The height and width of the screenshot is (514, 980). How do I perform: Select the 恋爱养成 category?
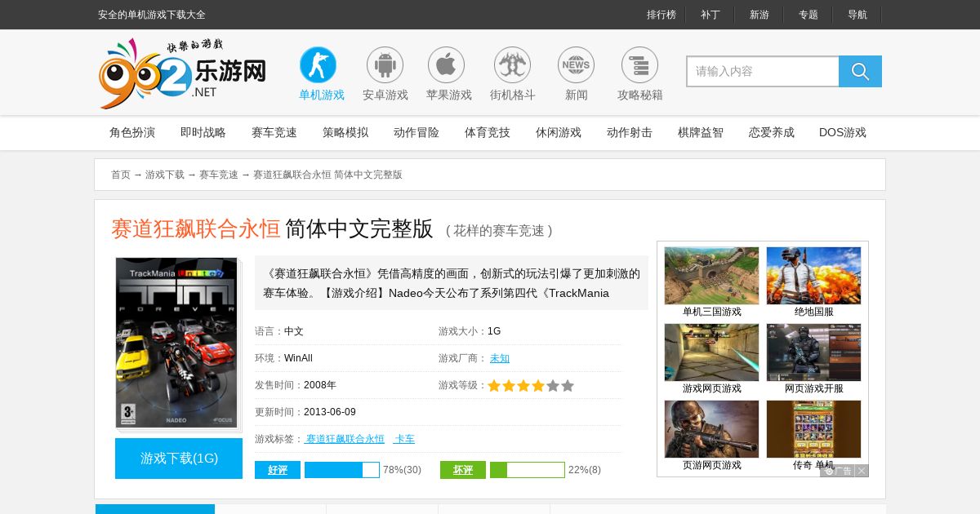point(772,132)
